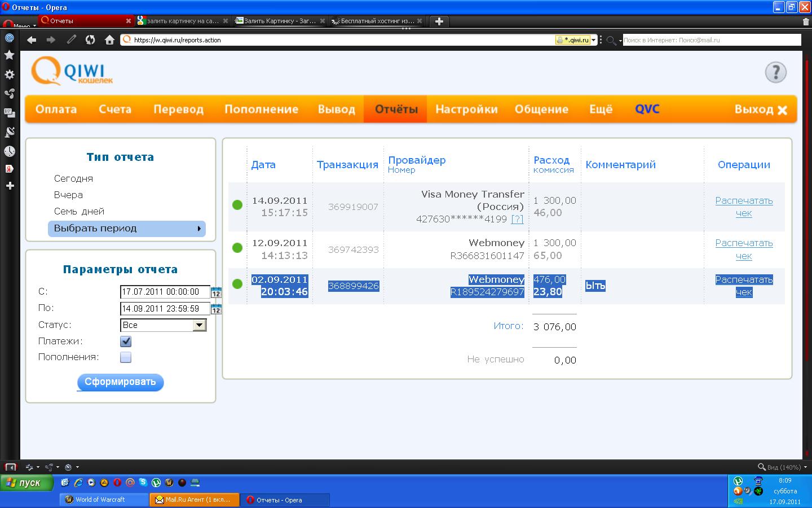Print receipt for the 02.09.2011 Webmoney transaction
Viewport: 812px width, 508px height.
[744, 286]
